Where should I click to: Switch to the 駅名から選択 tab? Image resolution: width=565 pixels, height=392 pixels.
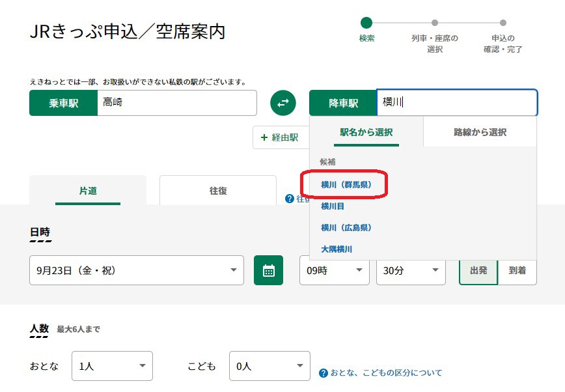pos(366,132)
